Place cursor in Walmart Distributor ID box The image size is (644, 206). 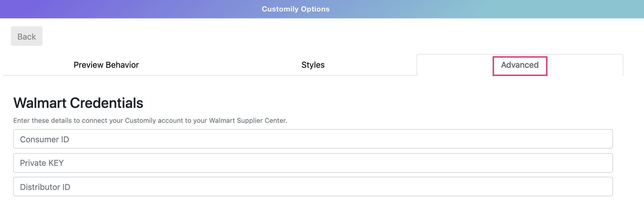coord(313,187)
